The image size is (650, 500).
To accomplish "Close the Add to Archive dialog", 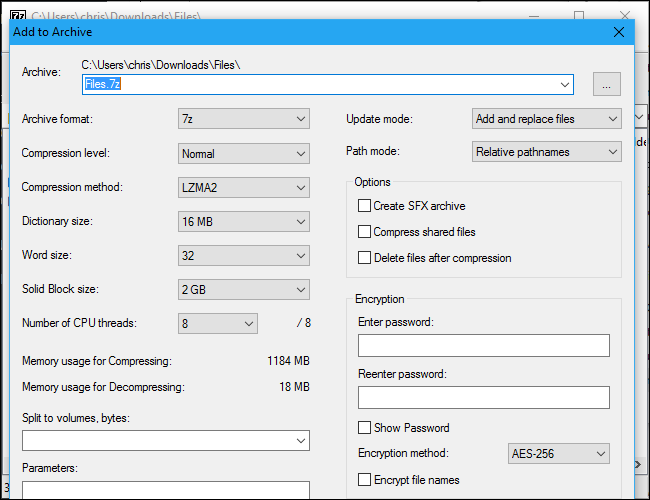I will coord(619,31).
